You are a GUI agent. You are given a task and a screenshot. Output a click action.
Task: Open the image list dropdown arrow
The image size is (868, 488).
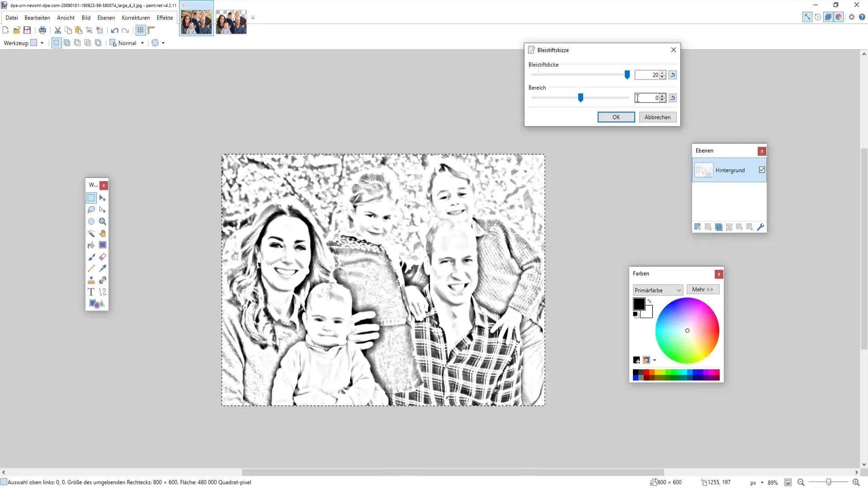click(253, 18)
